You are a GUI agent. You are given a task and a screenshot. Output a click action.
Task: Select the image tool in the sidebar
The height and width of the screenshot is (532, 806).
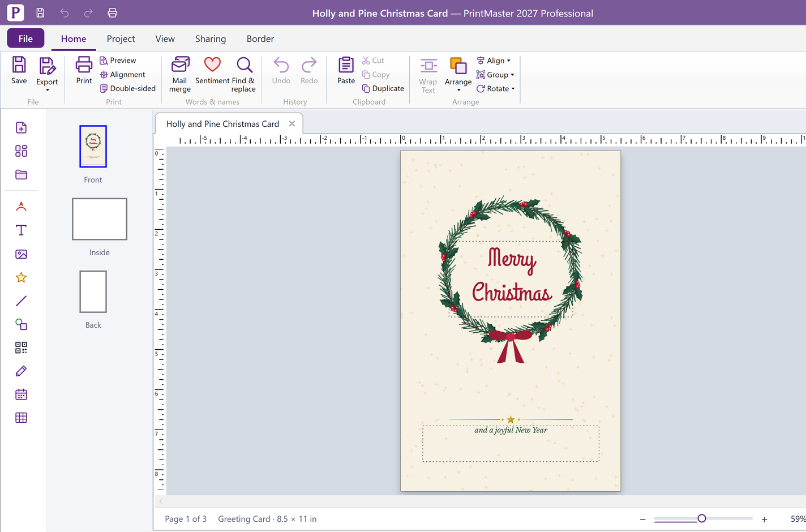click(x=21, y=254)
